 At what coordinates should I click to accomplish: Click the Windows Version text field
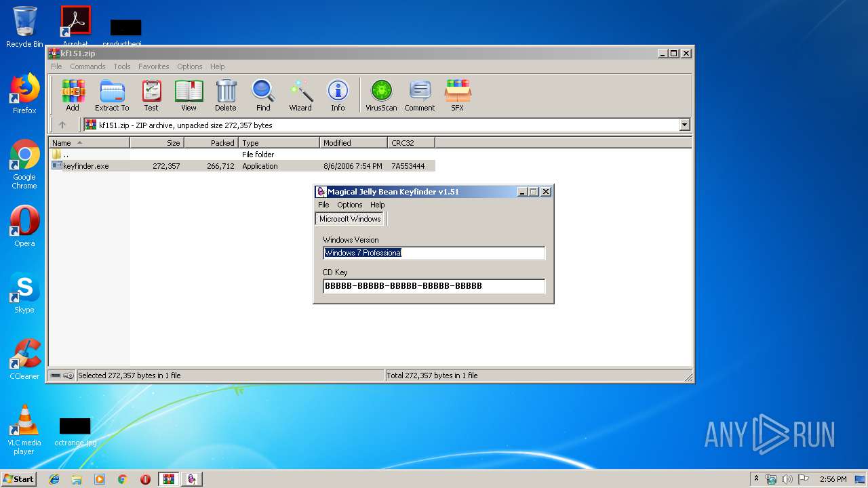[434, 253]
